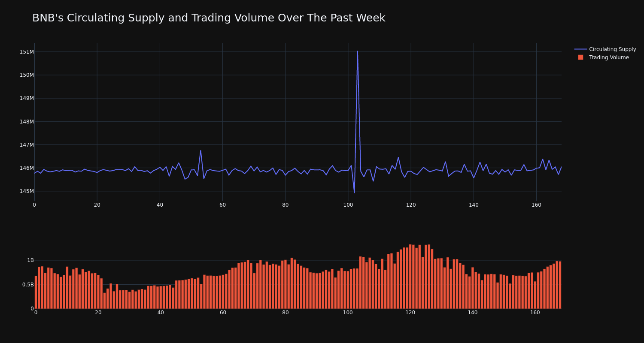Click the blue Circulating Supply legend line
644x343 pixels.
[580, 49]
